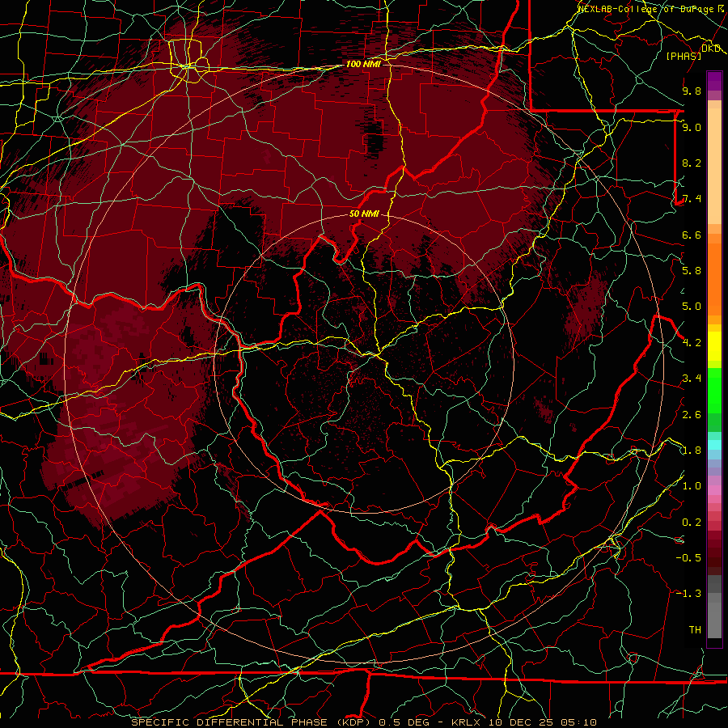Click the 50 NMI range ring label
The image size is (728, 728).
pos(364,214)
